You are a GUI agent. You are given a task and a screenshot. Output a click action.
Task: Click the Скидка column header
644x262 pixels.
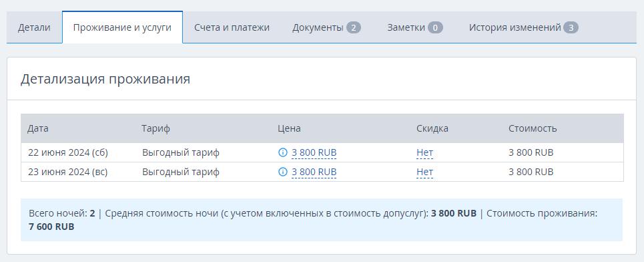point(432,128)
